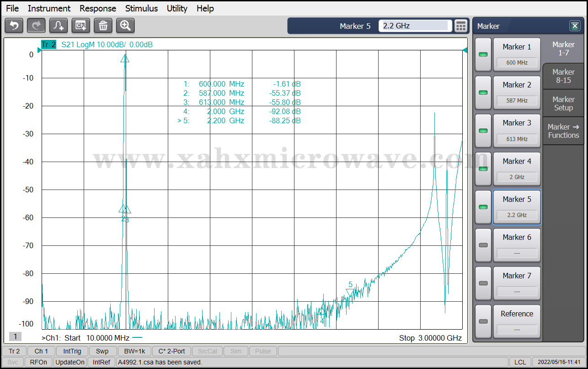Select Marker 2 587 MHz button
The image size is (588, 369).
tap(517, 92)
